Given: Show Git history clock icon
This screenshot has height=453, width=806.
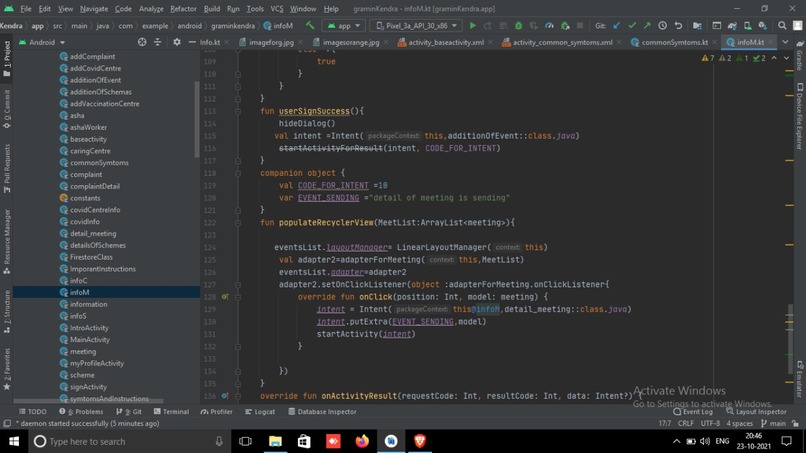Looking at the screenshot, I should coord(663,25).
